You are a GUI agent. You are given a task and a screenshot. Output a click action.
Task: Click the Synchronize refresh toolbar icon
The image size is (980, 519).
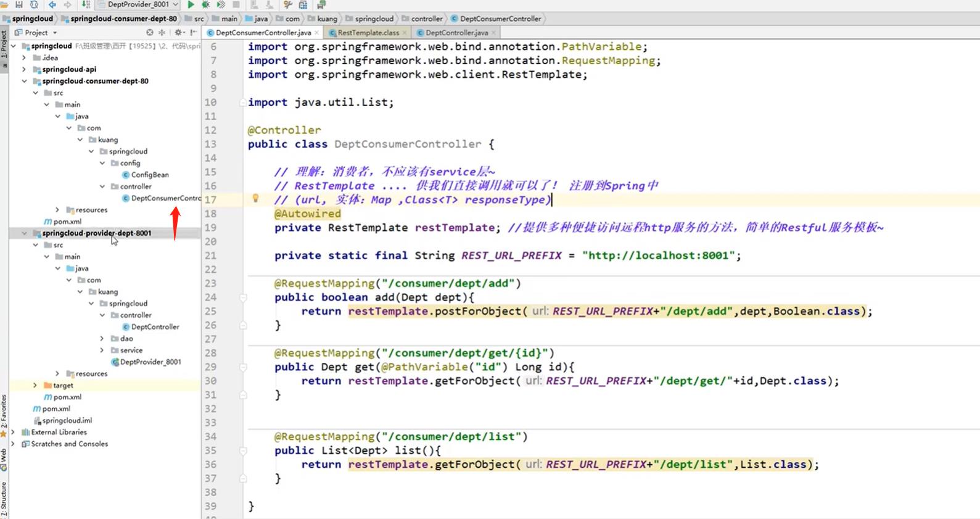[34, 4]
